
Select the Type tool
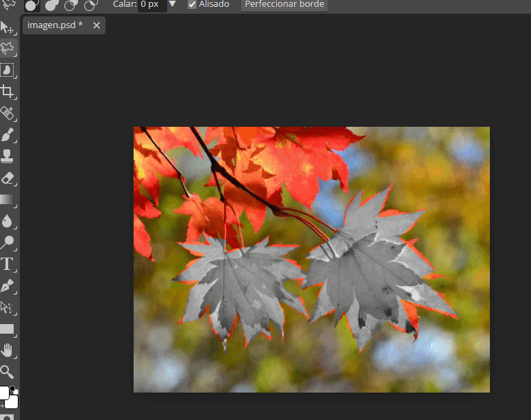pos(8,264)
